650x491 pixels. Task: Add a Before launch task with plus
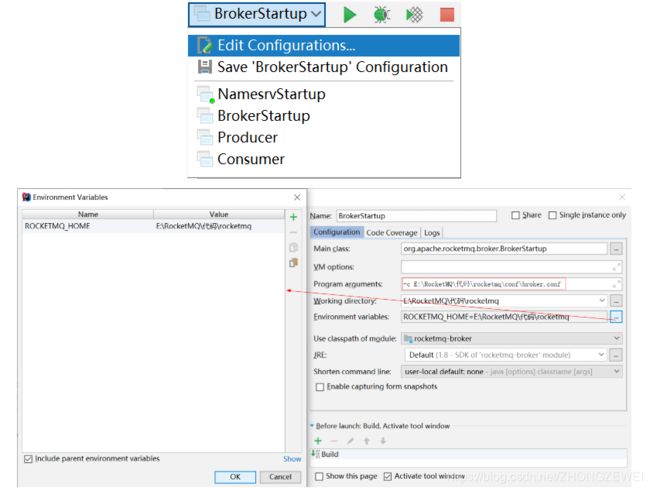click(318, 441)
